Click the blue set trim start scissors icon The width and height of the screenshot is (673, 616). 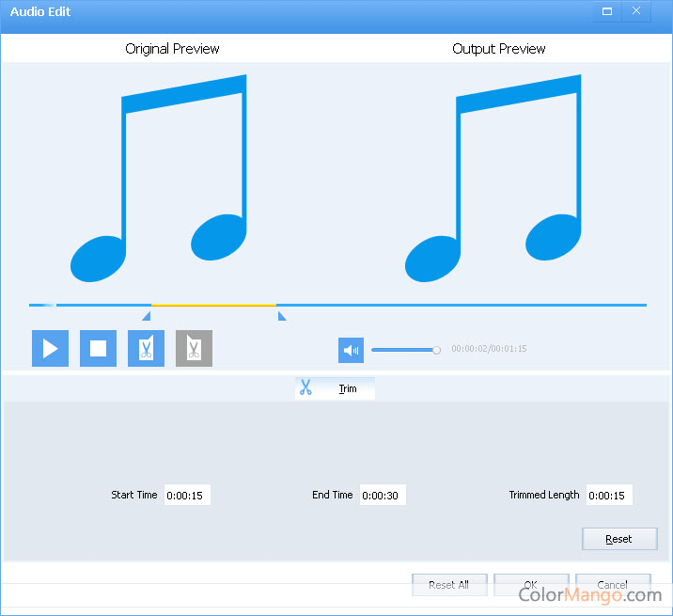click(x=146, y=349)
